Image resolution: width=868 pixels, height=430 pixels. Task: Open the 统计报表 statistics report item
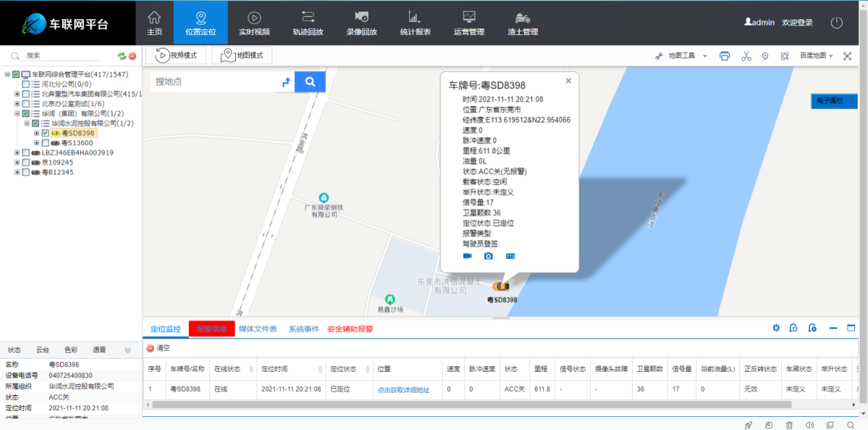point(415,23)
